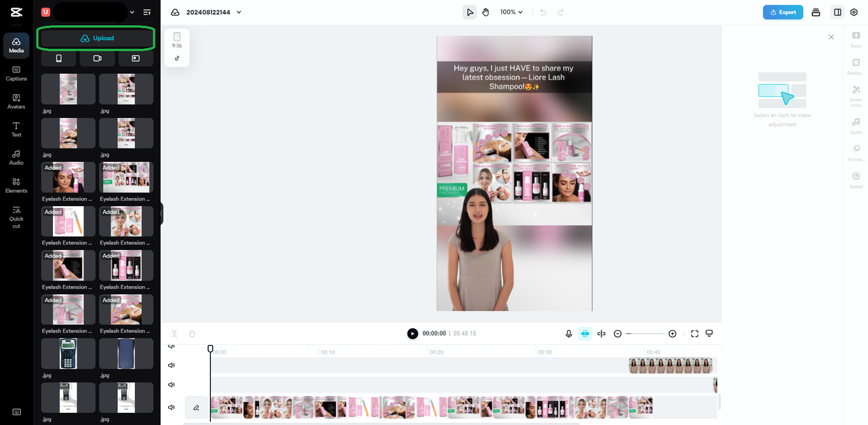Zoom out timeline with minus icon
The image size is (868, 425).
pos(618,333)
